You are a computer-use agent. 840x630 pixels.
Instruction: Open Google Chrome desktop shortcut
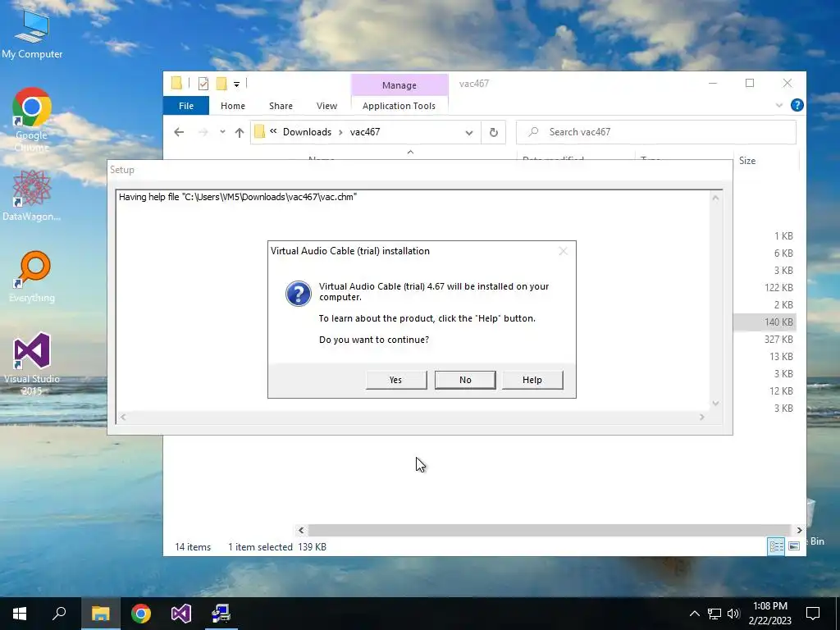[32, 120]
